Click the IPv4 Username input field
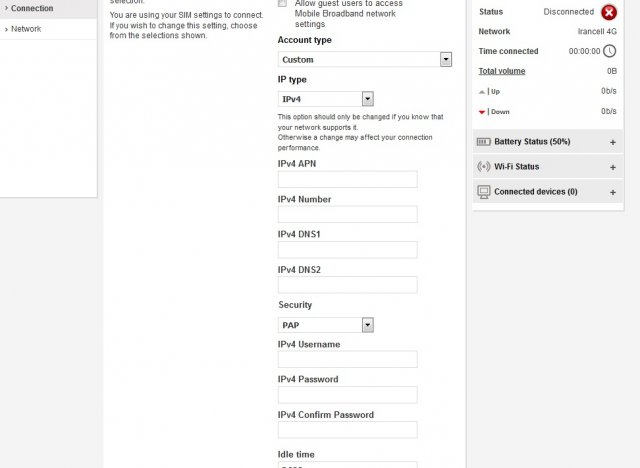Screen dimensions: 640x468 tap(347, 360)
